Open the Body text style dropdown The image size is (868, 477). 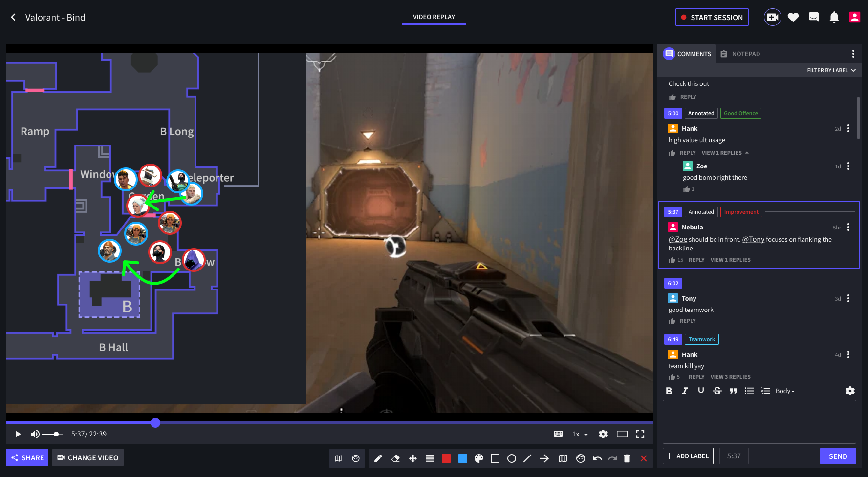click(x=783, y=391)
